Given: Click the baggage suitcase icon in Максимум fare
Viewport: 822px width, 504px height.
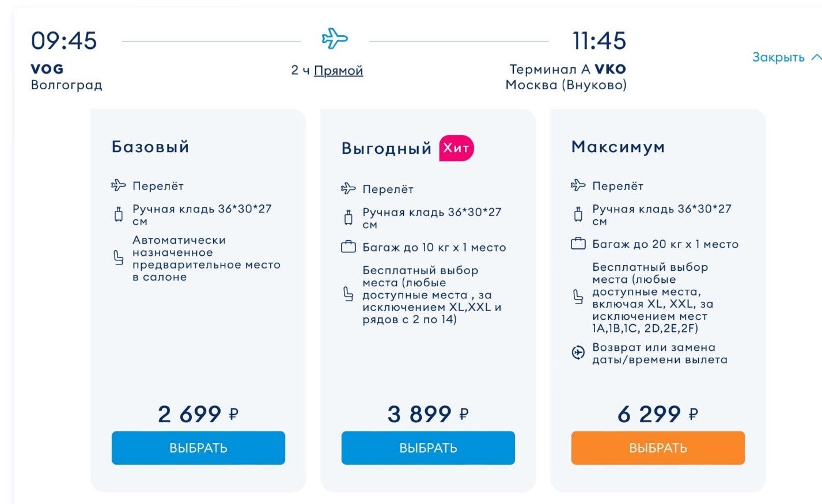Looking at the screenshot, I should point(578,244).
